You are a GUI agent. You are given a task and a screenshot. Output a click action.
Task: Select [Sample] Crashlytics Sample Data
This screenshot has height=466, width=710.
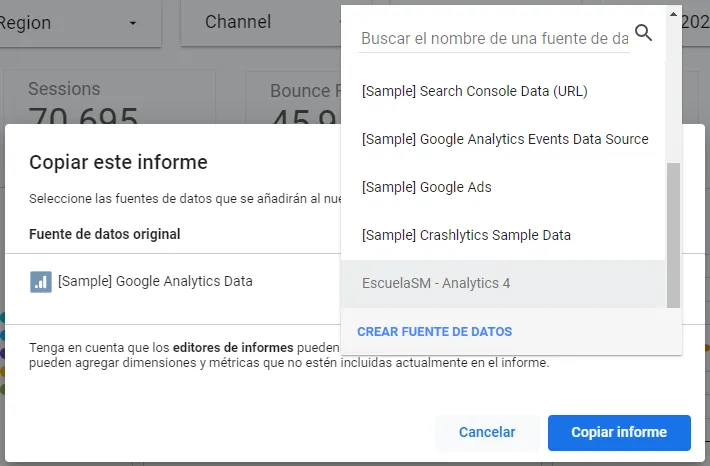pos(503,235)
